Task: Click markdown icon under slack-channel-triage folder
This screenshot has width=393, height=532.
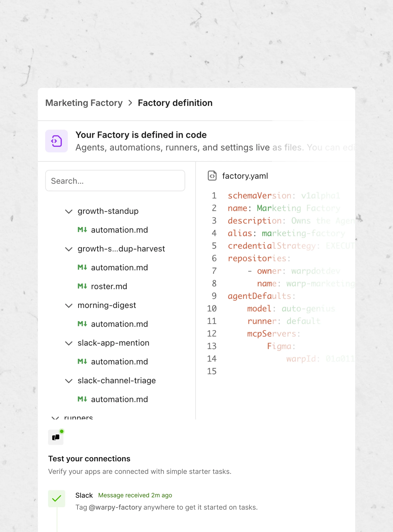Action: (82, 399)
